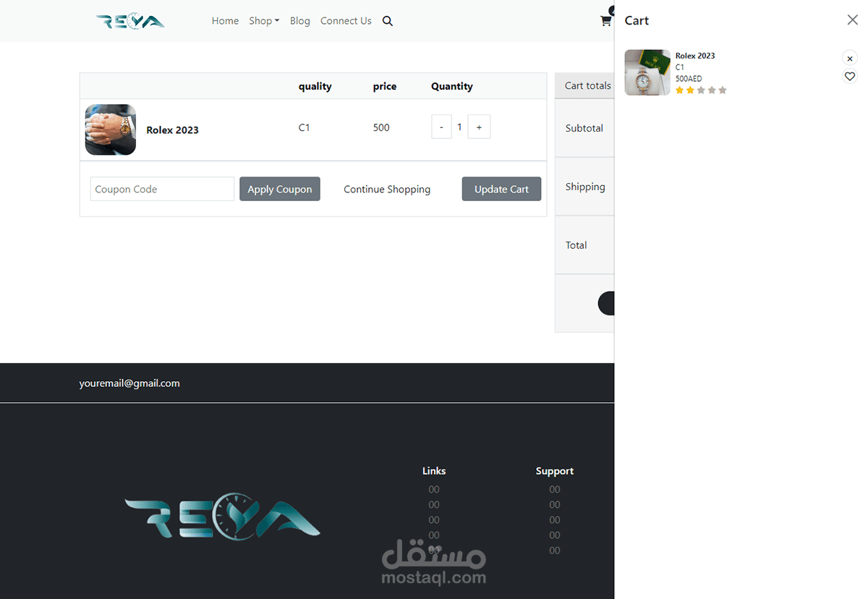Select Connect Us in the navigation
Image resolution: width=868 pixels, height=599 pixels.
[346, 21]
